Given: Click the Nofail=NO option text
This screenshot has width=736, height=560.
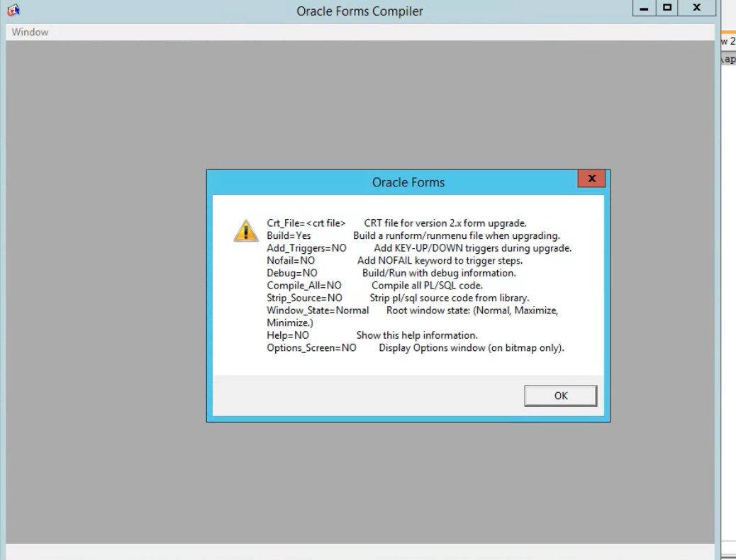Looking at the screenshot, I should [291, 260].
